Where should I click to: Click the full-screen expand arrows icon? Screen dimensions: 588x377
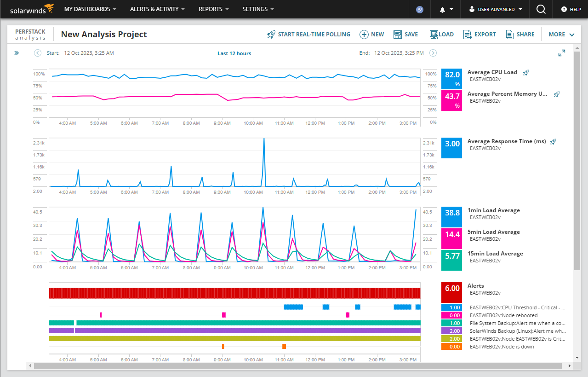click(562, 53)
